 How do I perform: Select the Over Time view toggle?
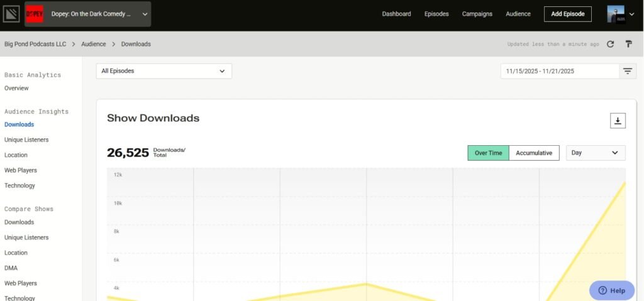[x=488, y=153]
